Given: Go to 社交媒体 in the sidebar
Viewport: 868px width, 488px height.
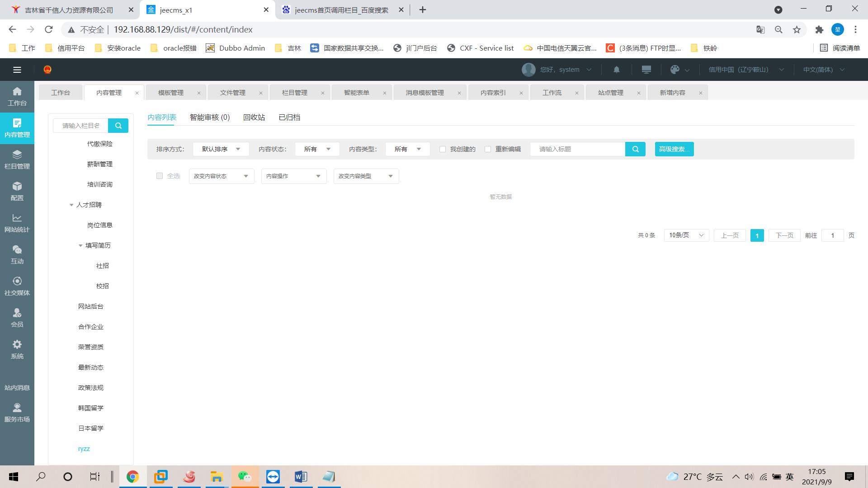Looking at the screenshot, I should tap(17, 286).
